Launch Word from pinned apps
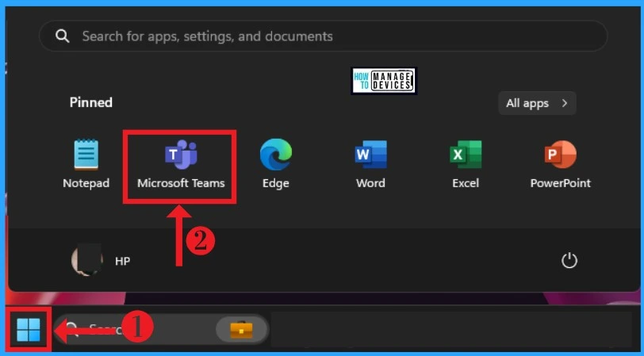Screen dimensions: 644x356 [370, 163]
